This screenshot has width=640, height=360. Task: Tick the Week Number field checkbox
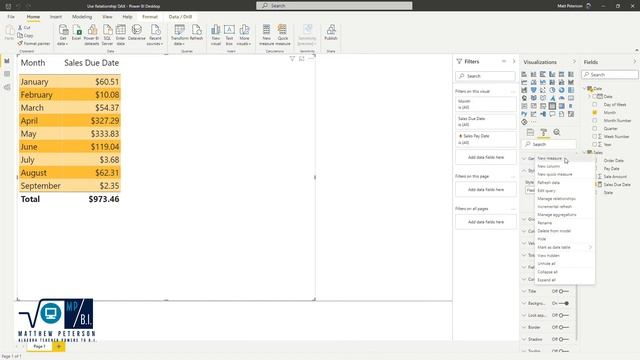(x=595, y=136)
